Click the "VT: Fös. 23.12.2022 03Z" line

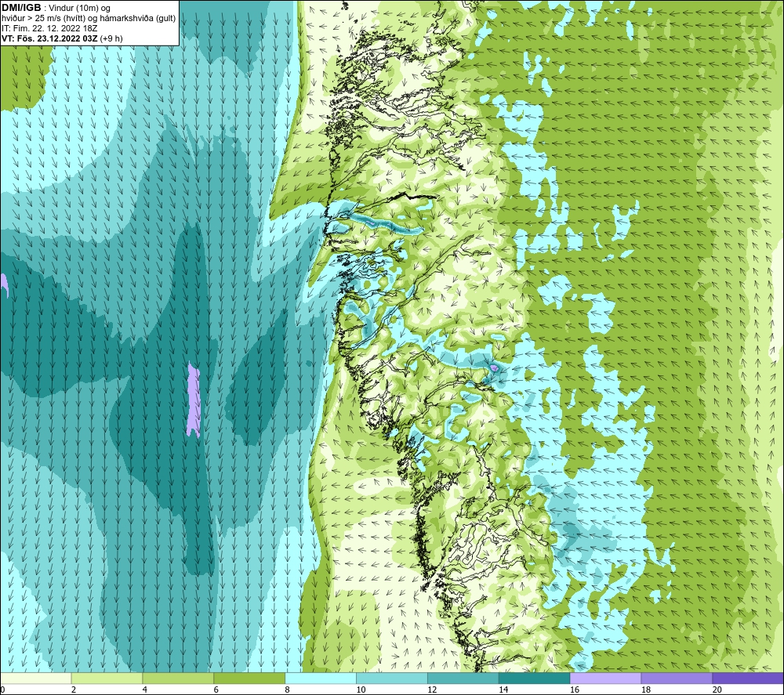[49, 38]
